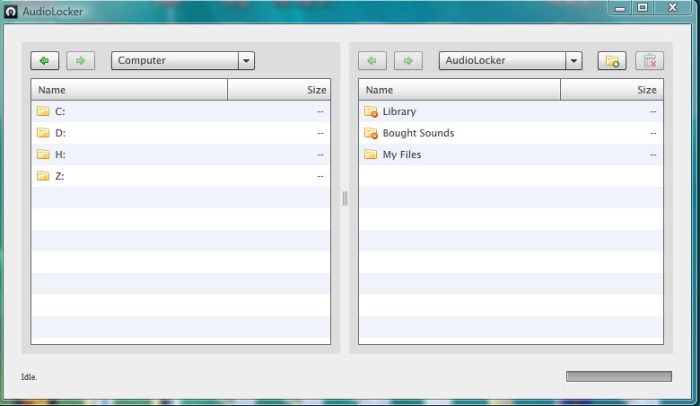Maximize the AudioLocker window
The image size is (700, 406).
pyautogui.click(x=642, y=8)
